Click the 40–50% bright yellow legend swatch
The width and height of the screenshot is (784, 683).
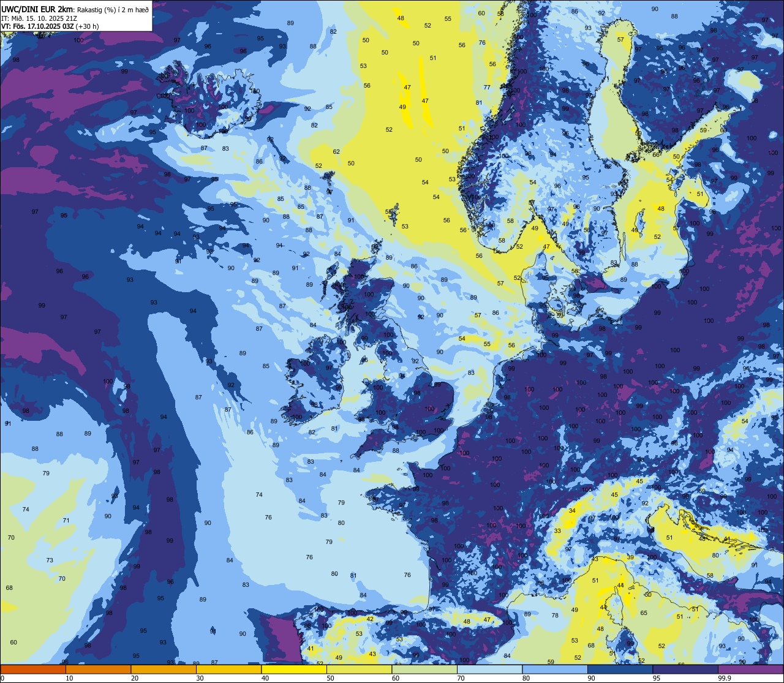(294, 669)
